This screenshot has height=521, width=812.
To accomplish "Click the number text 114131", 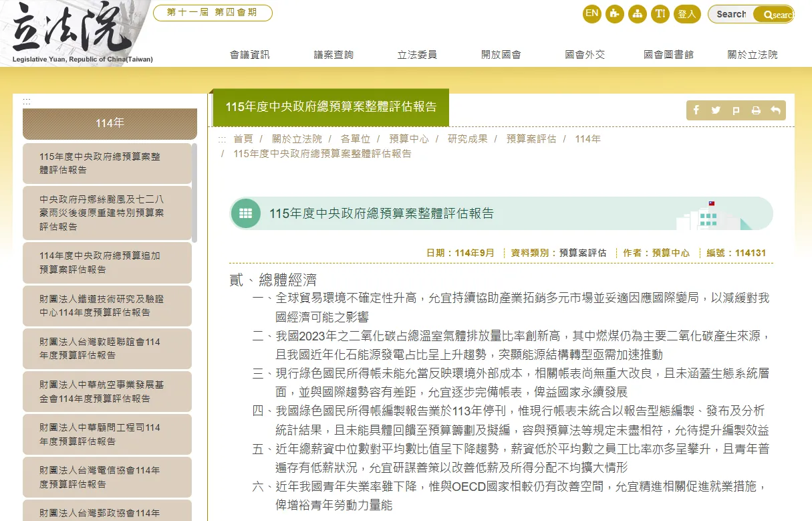I will click(x=751, y=253).
